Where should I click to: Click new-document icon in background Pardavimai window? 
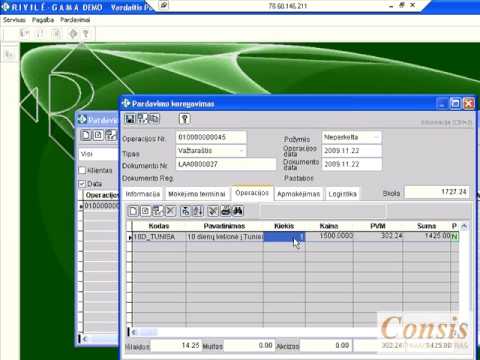point(86,135)
